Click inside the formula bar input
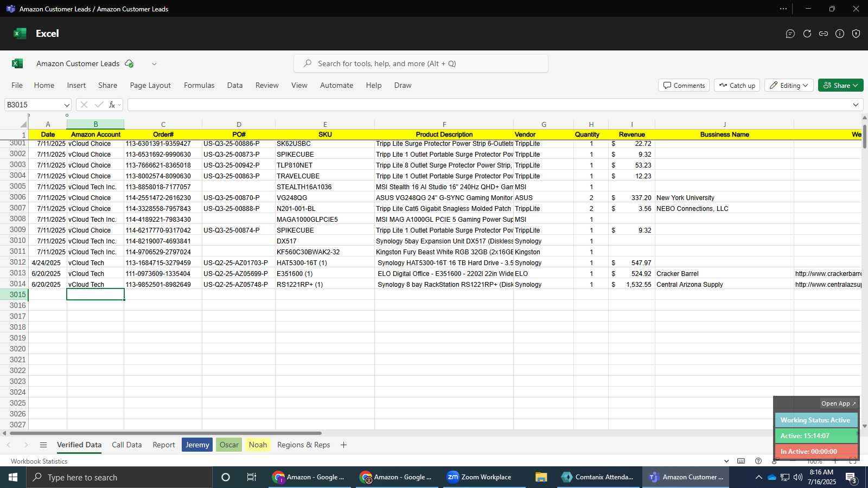 (488, 105)
